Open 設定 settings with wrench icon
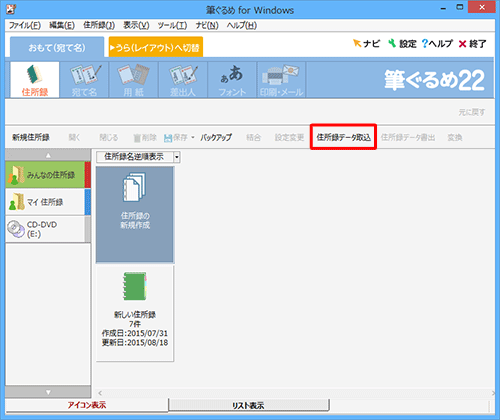This screenshot has width=500, height=420. click(x=402, y=44)
